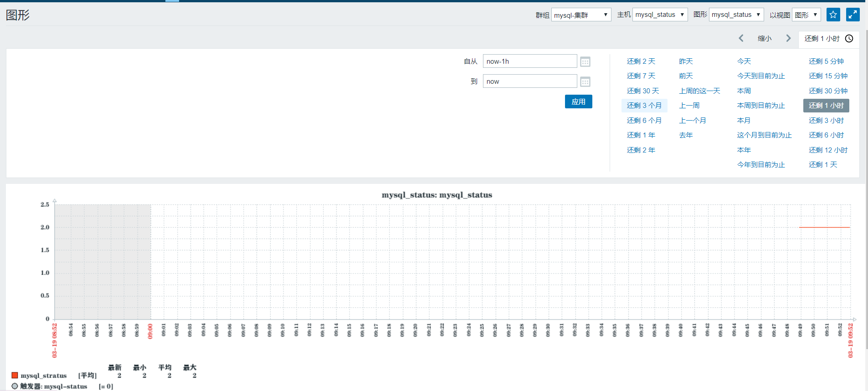Pick 今天 time range
The width and height of the screenshot is (868, 391).
pos(744,61)
